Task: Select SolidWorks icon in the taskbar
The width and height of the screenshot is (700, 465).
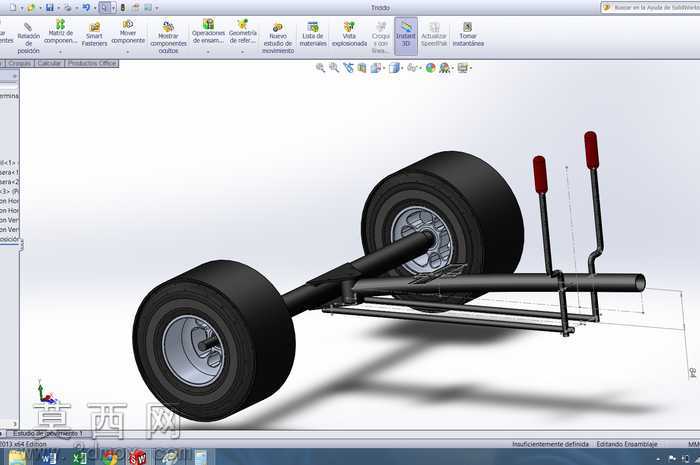Action: (x=138, y=457)
